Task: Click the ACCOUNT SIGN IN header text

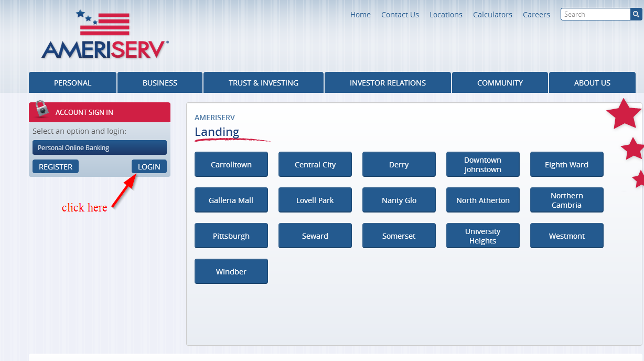Action: tap(84, 112)
